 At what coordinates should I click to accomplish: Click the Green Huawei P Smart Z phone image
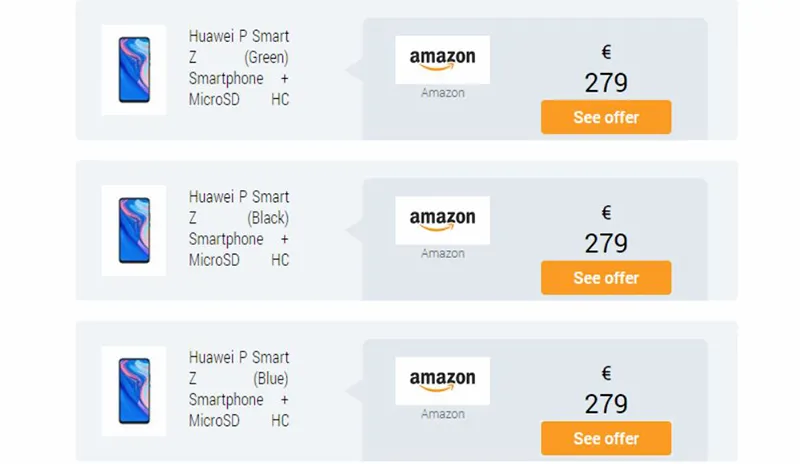tap(134, 70)
